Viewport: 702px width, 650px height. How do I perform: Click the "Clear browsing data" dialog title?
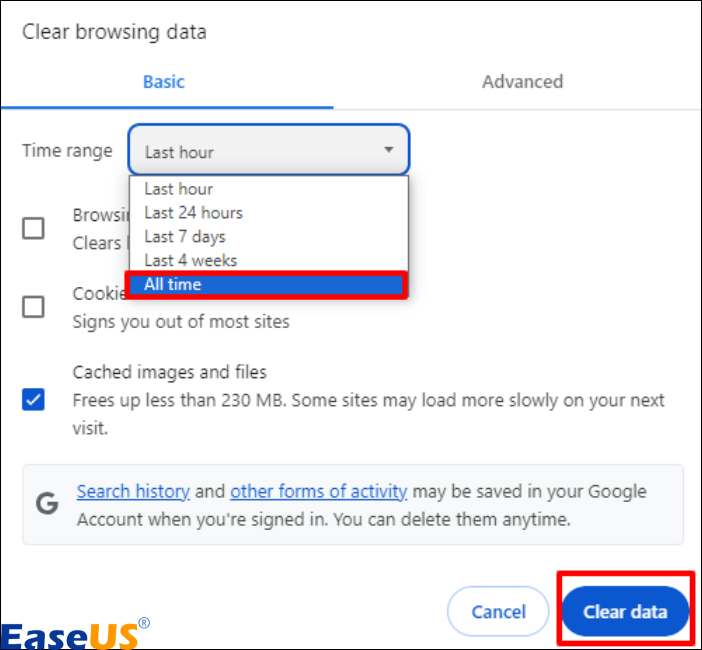click(114, 32)
